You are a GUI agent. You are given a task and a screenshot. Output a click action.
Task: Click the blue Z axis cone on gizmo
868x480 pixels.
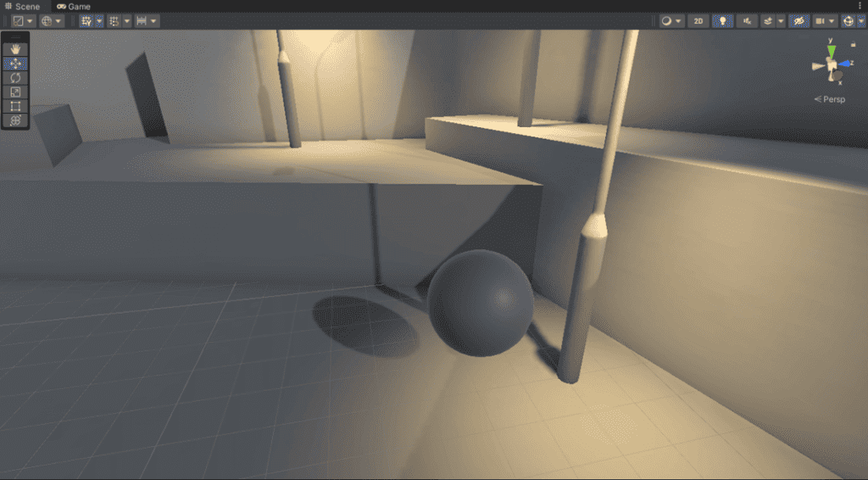click(x=845, y=64)
